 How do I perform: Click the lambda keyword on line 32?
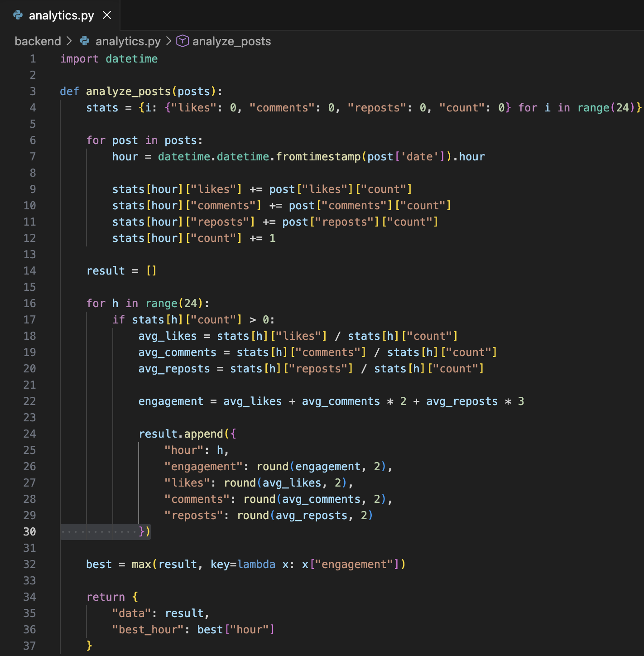click(x=256, y=564)
